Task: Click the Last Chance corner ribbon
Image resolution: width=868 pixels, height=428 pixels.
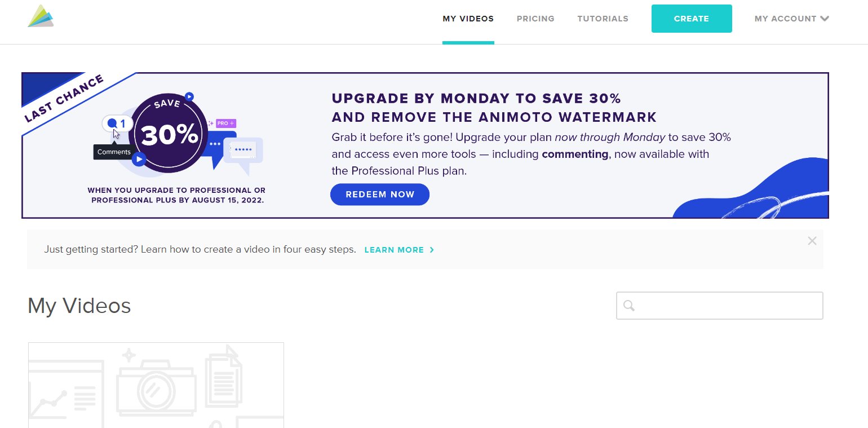Action: tap(63, 99)
